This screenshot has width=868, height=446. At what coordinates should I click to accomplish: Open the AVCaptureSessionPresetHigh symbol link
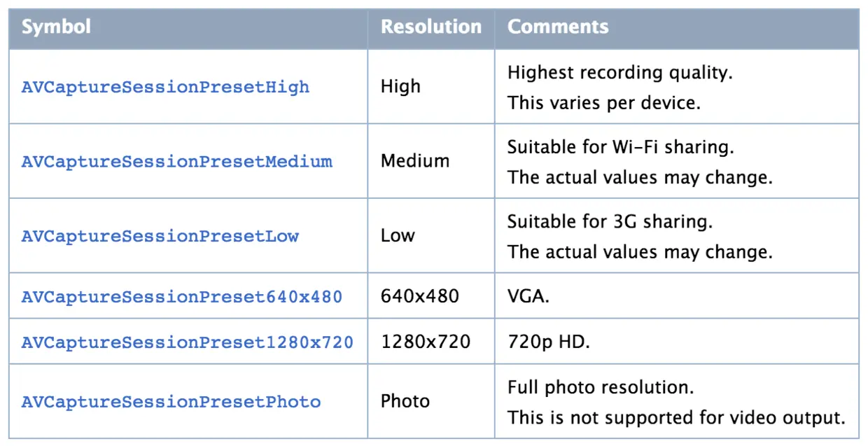coord(165,88)
